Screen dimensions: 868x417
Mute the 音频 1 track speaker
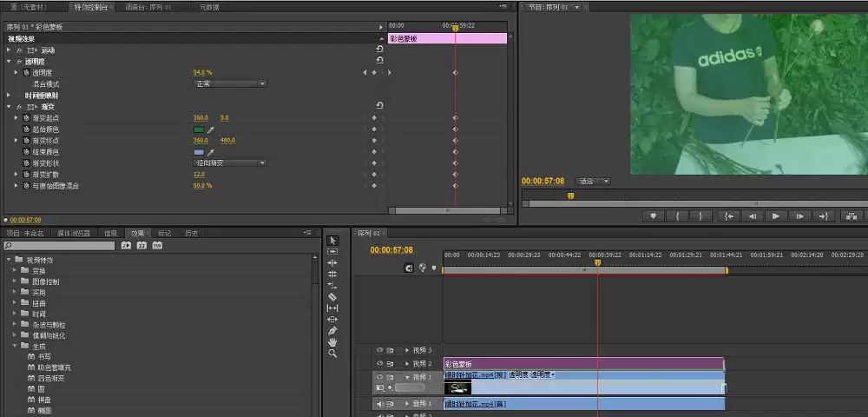coord(380,404)
